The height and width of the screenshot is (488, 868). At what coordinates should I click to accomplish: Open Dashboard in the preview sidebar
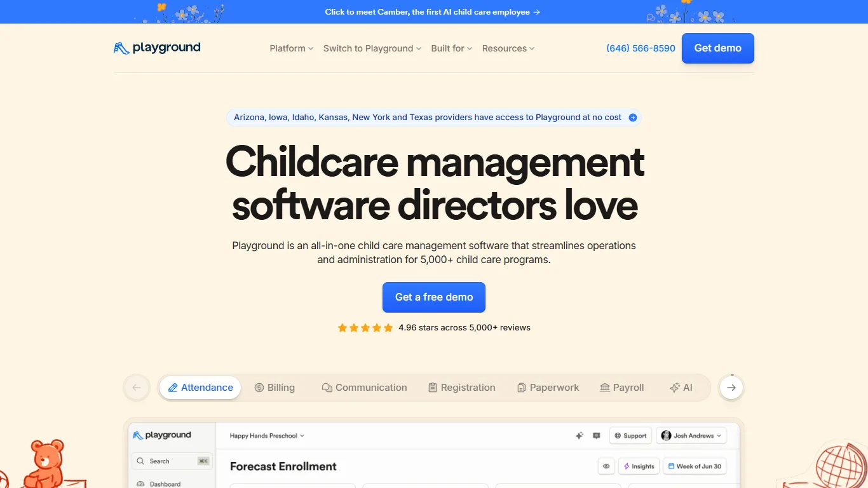pyautogui.click(x=159, y=484)
